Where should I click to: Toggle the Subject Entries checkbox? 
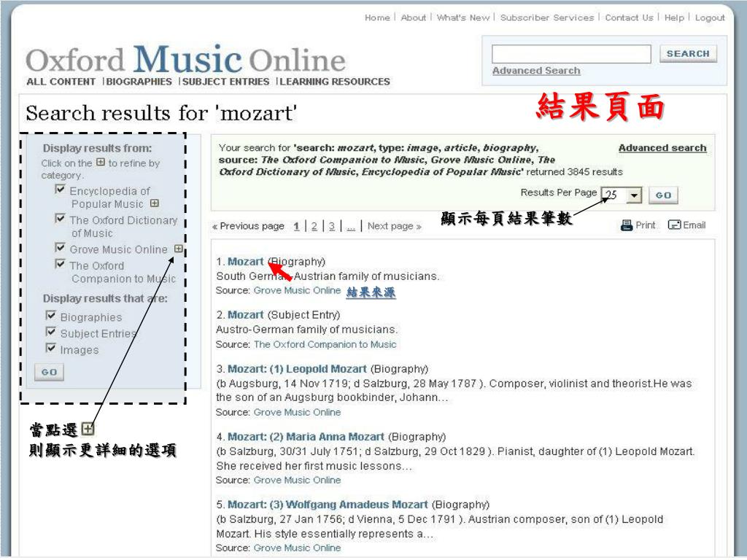point(51,332)
